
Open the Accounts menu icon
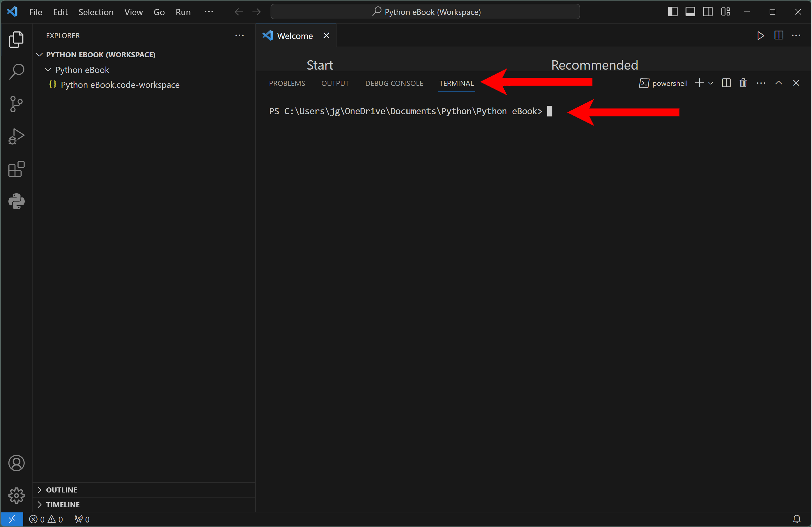click(16, 463)
